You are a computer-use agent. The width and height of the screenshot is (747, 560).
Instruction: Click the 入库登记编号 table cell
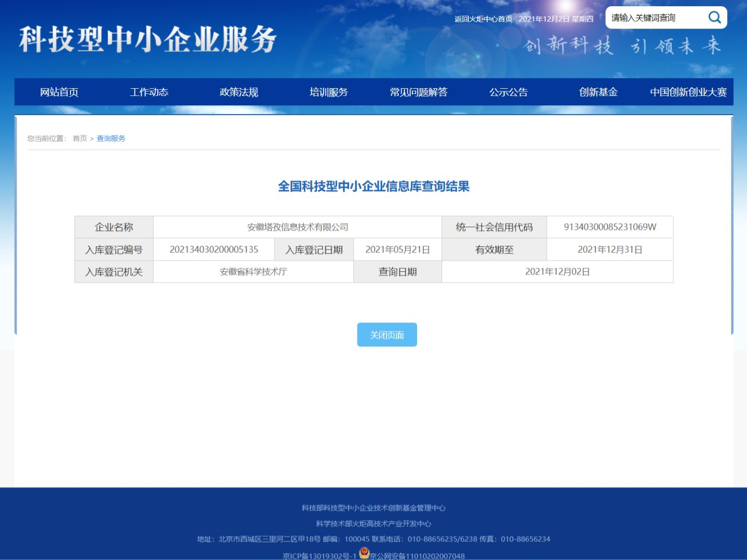[114, 249]
